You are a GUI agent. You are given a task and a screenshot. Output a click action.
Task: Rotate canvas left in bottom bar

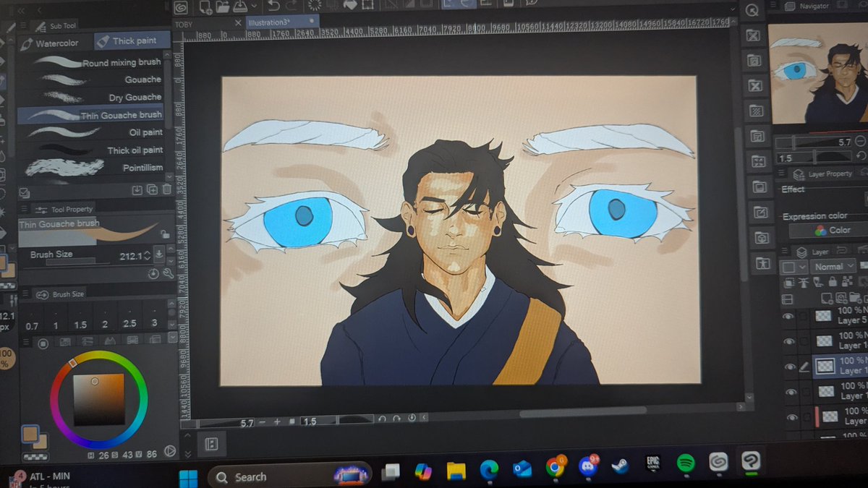(x=383, y=419)
